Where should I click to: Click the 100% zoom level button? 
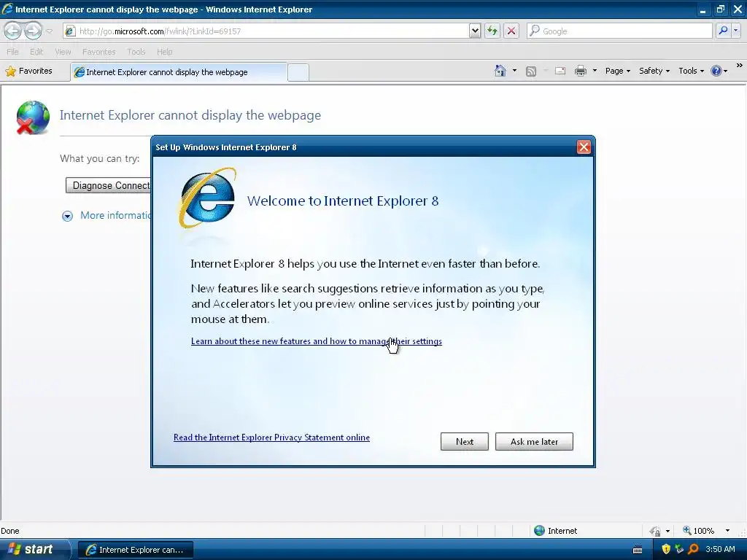pyautogui.click(x=699, y=531)
